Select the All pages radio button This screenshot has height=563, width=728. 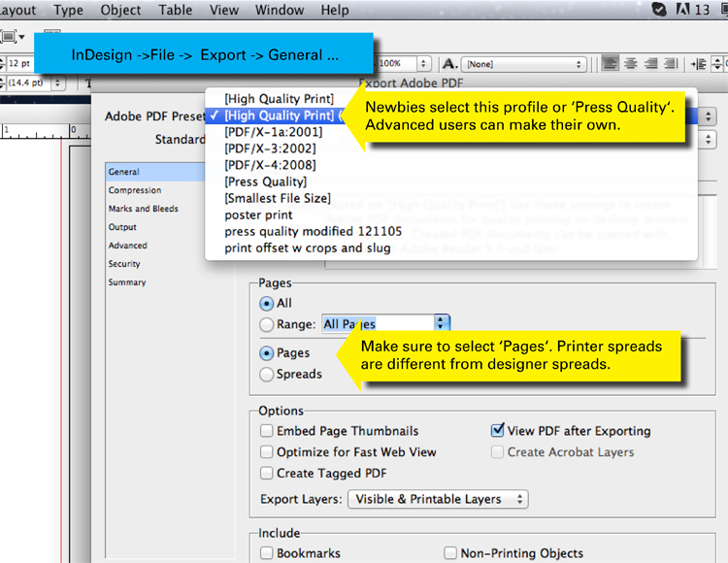click(267, 304)
